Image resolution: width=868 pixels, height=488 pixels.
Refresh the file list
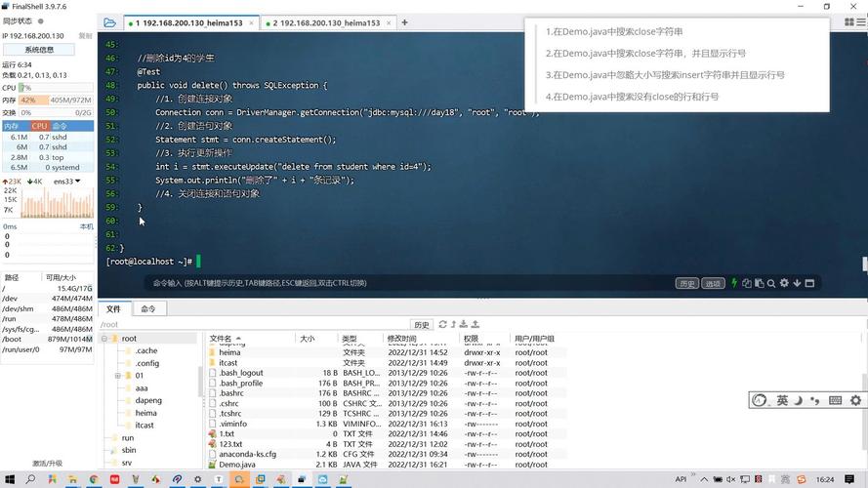(x=443, y=324)
